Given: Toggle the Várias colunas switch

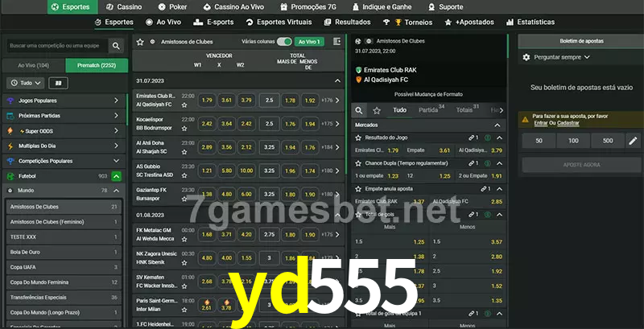Looking at the screenshot, I should pyautogui.click(x=283, y=41).
